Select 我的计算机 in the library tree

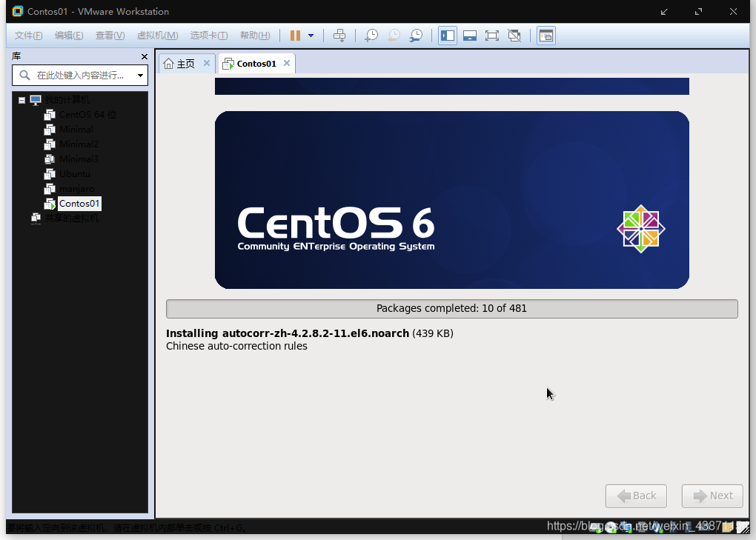click(x=67, y=100)
